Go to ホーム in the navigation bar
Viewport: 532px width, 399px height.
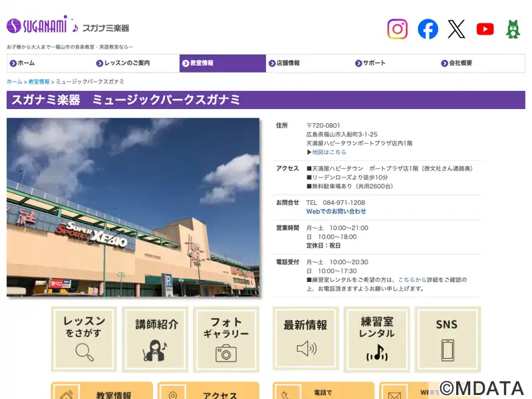(x=50, y=63)
